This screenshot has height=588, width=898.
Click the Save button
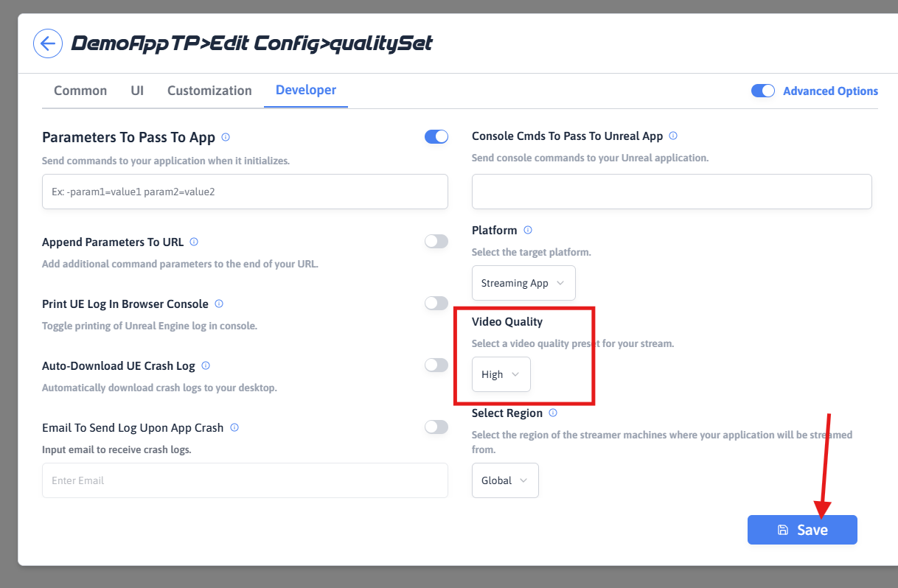(x=802, y=530)
